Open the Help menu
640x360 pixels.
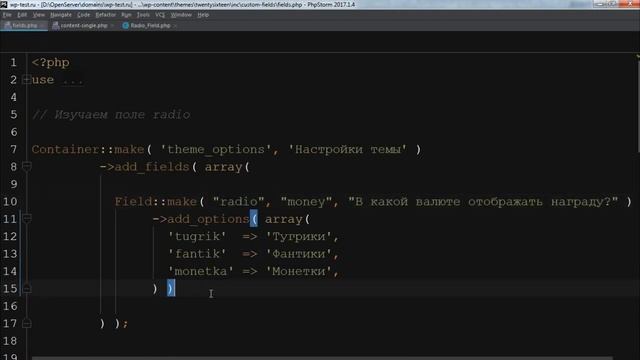pyautogui.click(x=203, y=15)
